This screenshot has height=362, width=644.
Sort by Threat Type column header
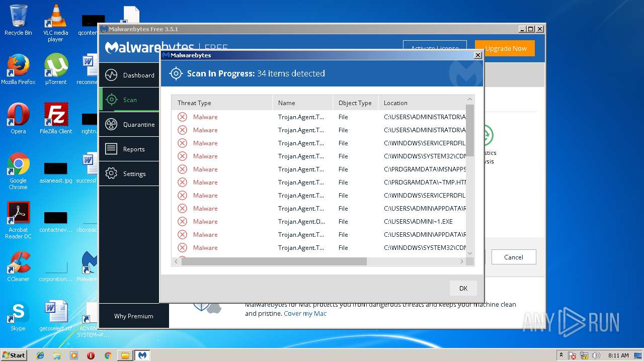click(222, 103)
